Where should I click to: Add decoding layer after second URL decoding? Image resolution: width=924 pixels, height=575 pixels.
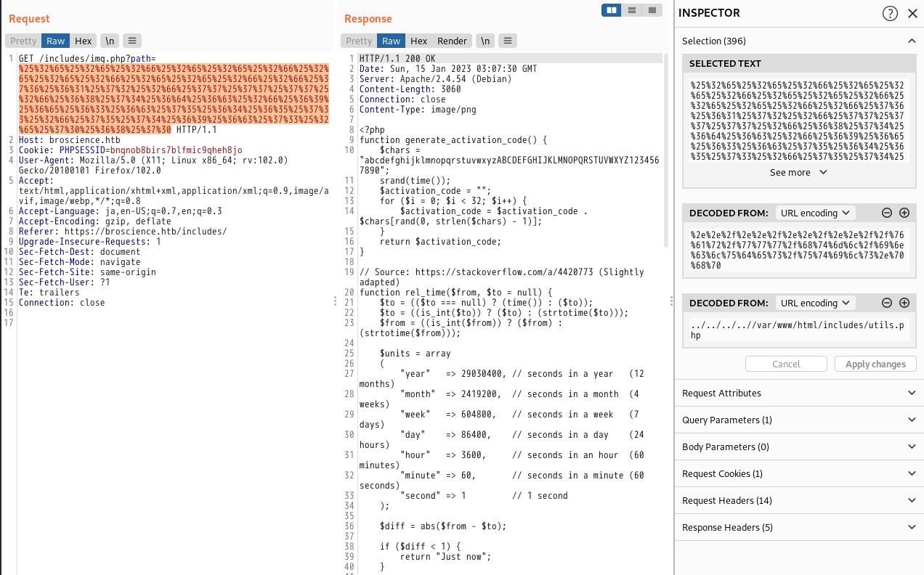point(904,303)
